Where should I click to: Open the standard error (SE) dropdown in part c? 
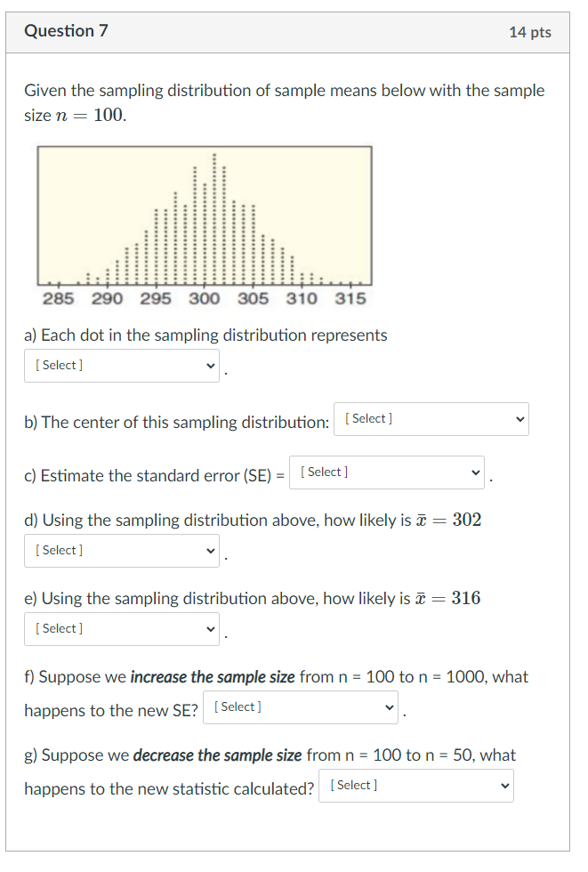(387, 472)
